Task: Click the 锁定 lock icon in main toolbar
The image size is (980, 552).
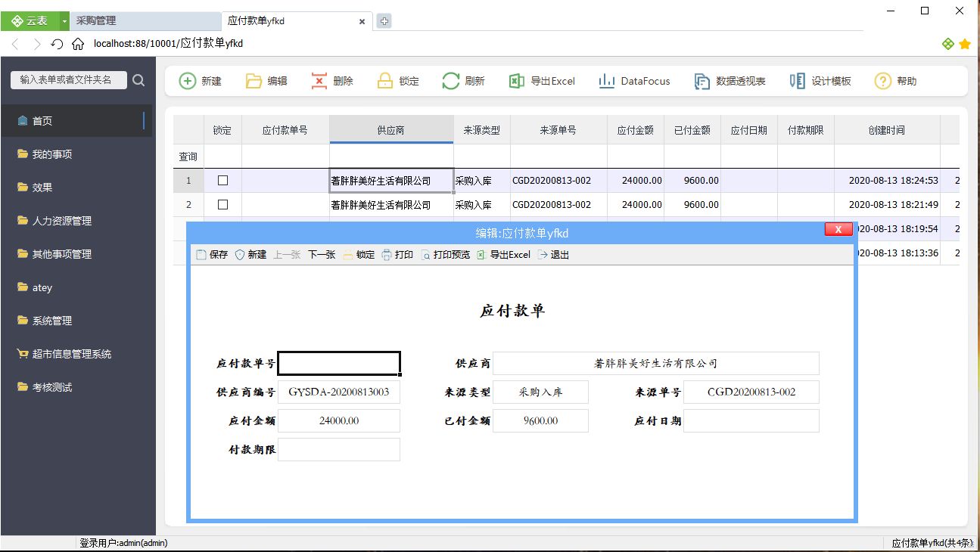Action: pyautogui.click(x=385, y=81)
